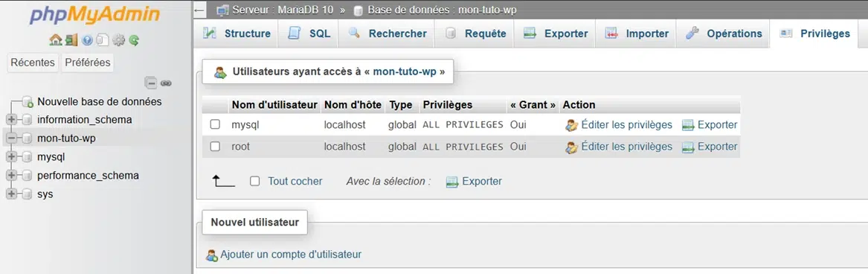Collapse all using the minus icon
The width and height of the screenshot is (868, 274).
151,83
